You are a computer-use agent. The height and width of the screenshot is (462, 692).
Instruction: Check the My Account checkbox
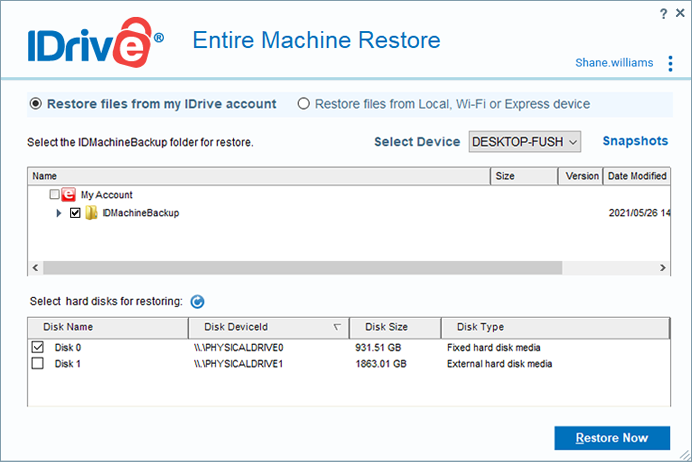point(54,194)
